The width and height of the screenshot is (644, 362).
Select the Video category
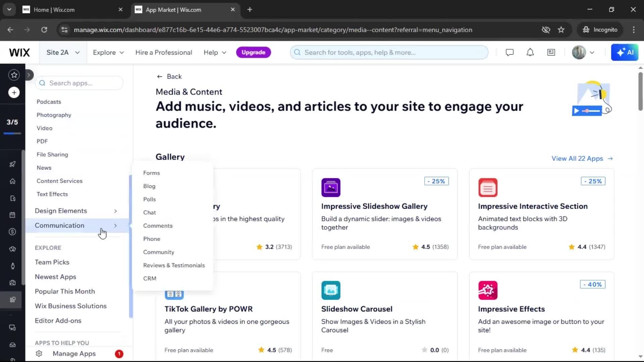pyautogui.click(x=44, y=128)
